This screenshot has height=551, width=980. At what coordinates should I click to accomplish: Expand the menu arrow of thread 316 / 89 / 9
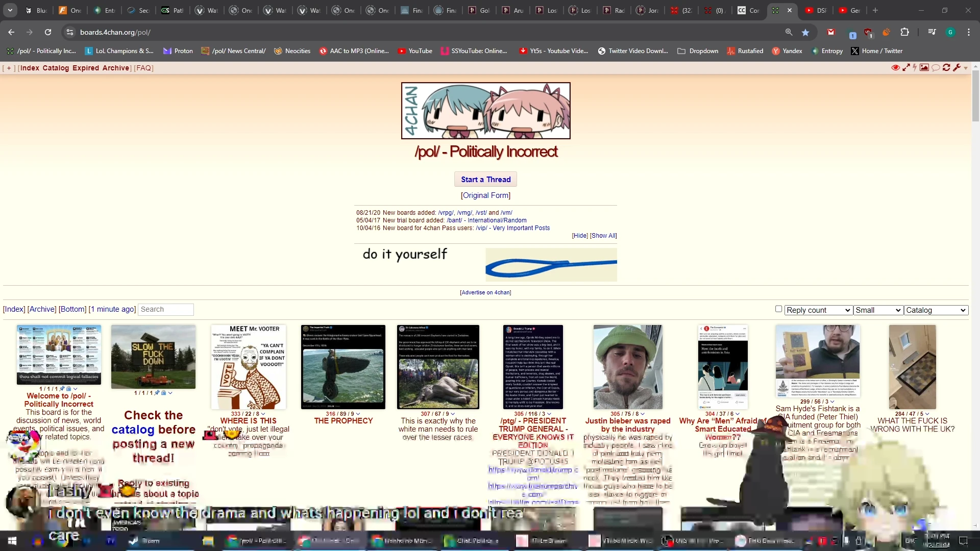pyautogui.click(x=358, y=414)
